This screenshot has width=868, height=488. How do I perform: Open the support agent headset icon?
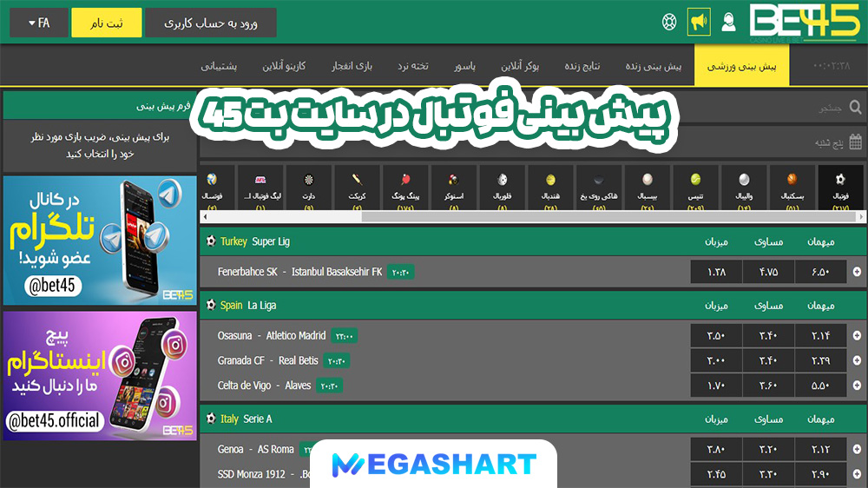coord(728,23)
